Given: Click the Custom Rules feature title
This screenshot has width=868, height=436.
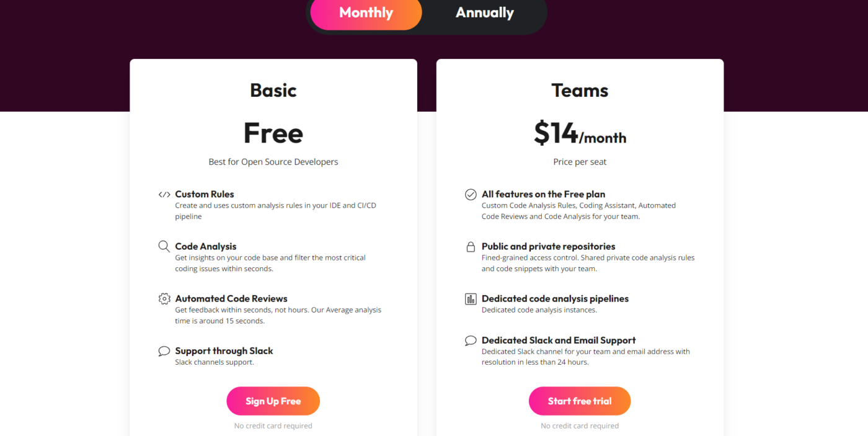Looking at the screenshot, I should (205, 194).
